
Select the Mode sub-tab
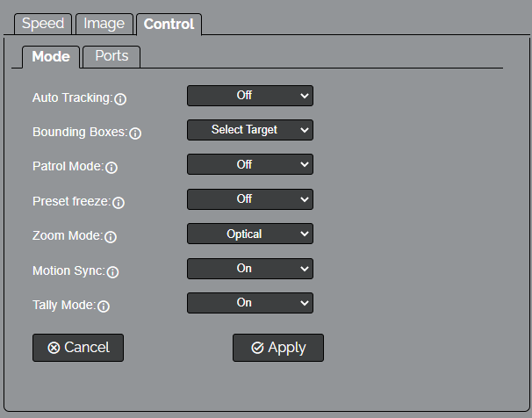[51, 57]
